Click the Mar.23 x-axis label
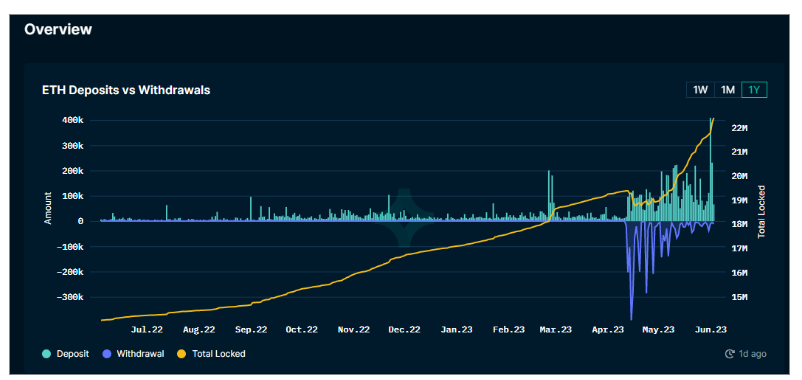This screenshot has height=380, width=802. (556, 330)
